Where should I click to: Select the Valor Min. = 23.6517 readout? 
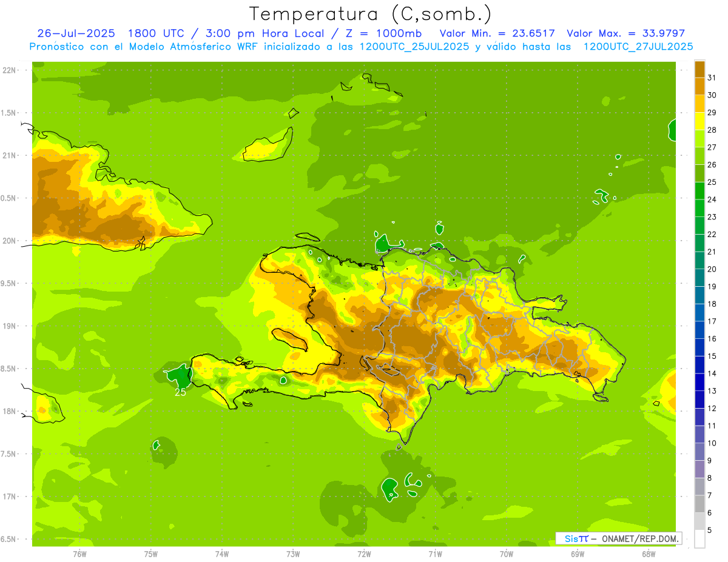click(497, 33)
